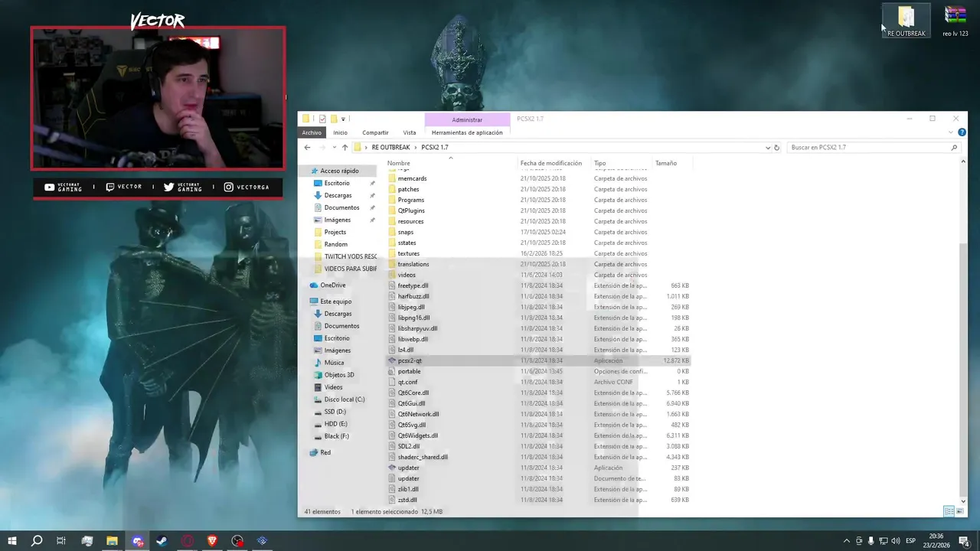Navigate to RE OUTBREAK breadcrumb
Viewport: 980px width, 551px height.
(390, 147)
